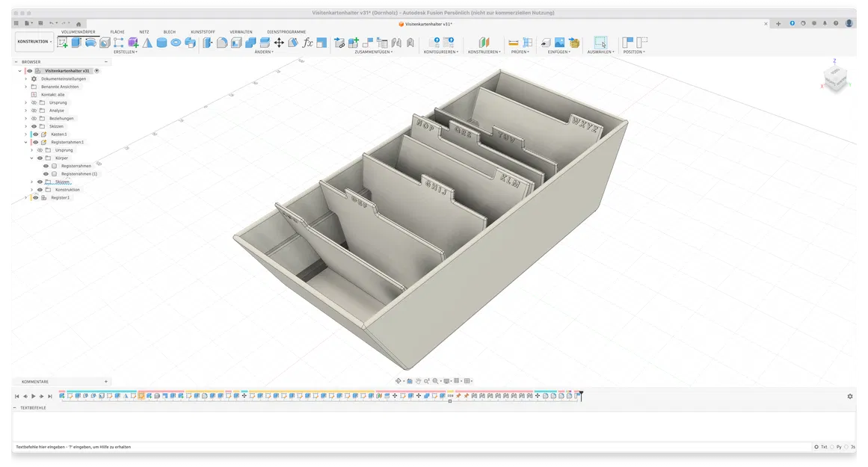Select the Pan tool in the navigation bar

coord(418,380)
